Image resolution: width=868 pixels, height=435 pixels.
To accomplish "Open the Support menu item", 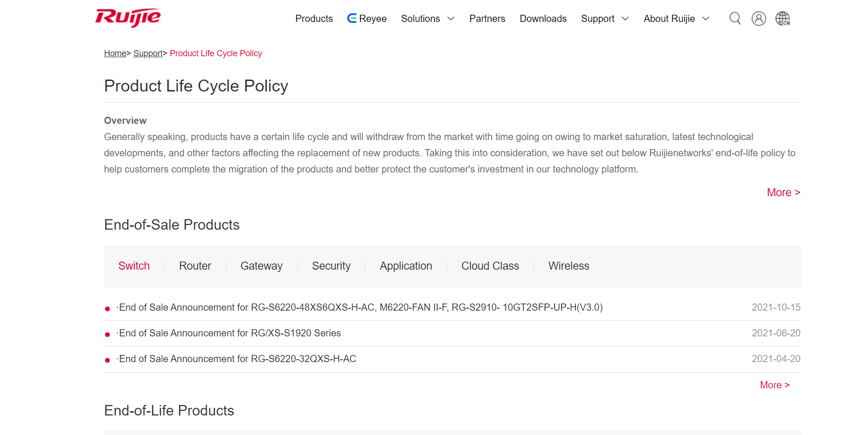I will (598, 19).
